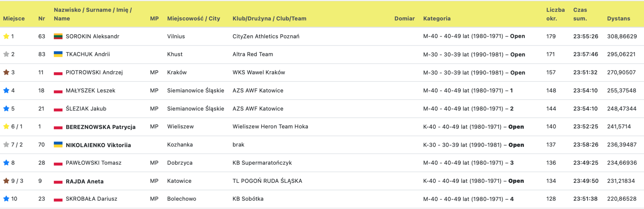The height and width of the screenshot is (209, 644).
Task: Open the SKROBAŁA Dariusz result entry
Action: point(92,199)
